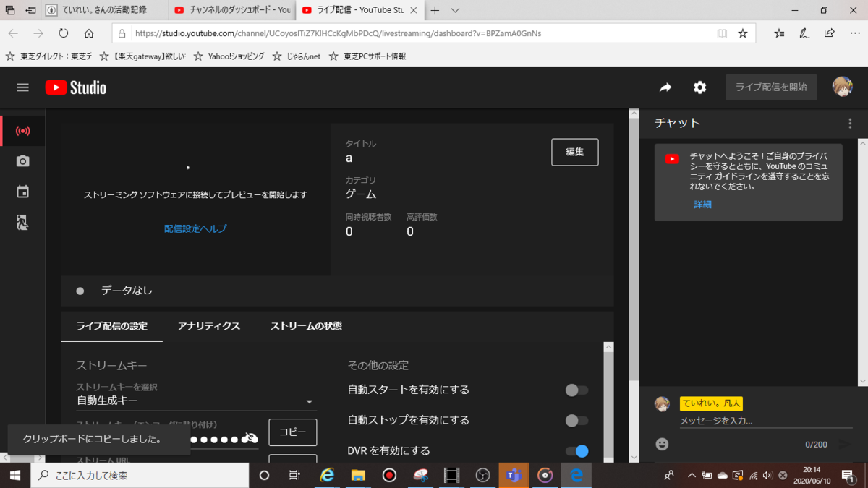868x488 pixels.
Task: Disable the DVR toggle
Action: [576, 450]
